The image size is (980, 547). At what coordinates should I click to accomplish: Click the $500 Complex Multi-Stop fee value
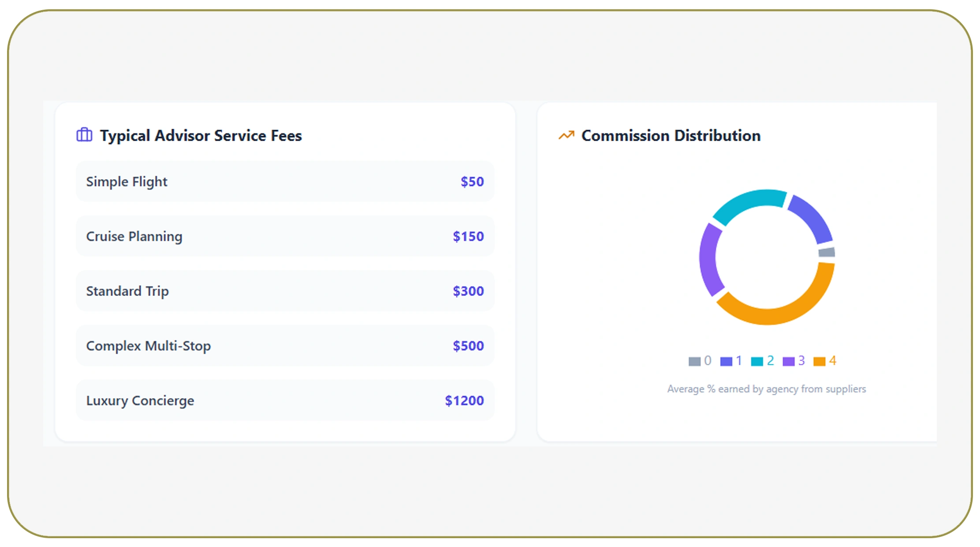pyautogui.click(x=468, y=346)
